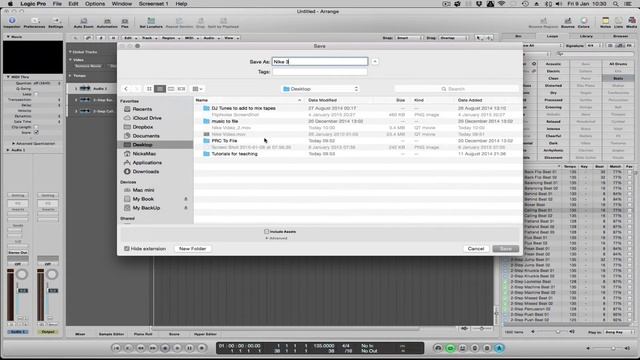
Task: Click the Bounce toolbar icon
Action: click(x=567, y=22)
